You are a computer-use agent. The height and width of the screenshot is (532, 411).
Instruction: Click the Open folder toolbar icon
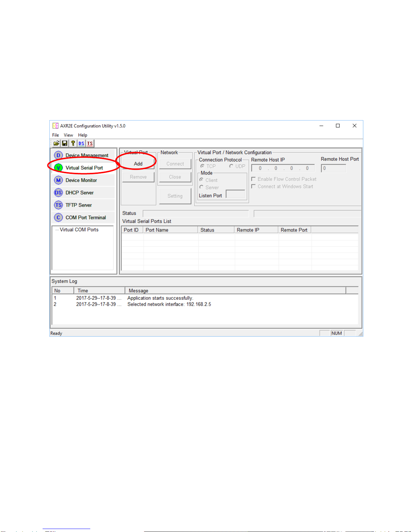56,143
